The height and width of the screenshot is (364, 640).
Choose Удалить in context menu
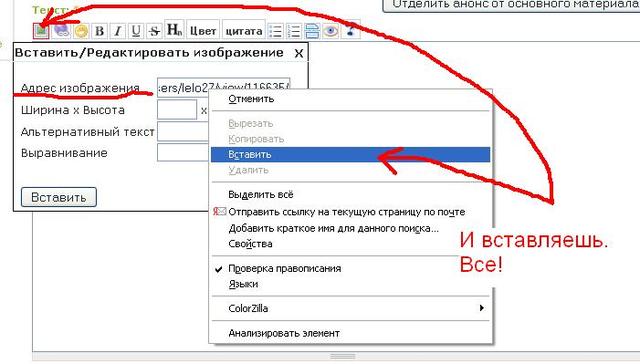tap(351, 170)
